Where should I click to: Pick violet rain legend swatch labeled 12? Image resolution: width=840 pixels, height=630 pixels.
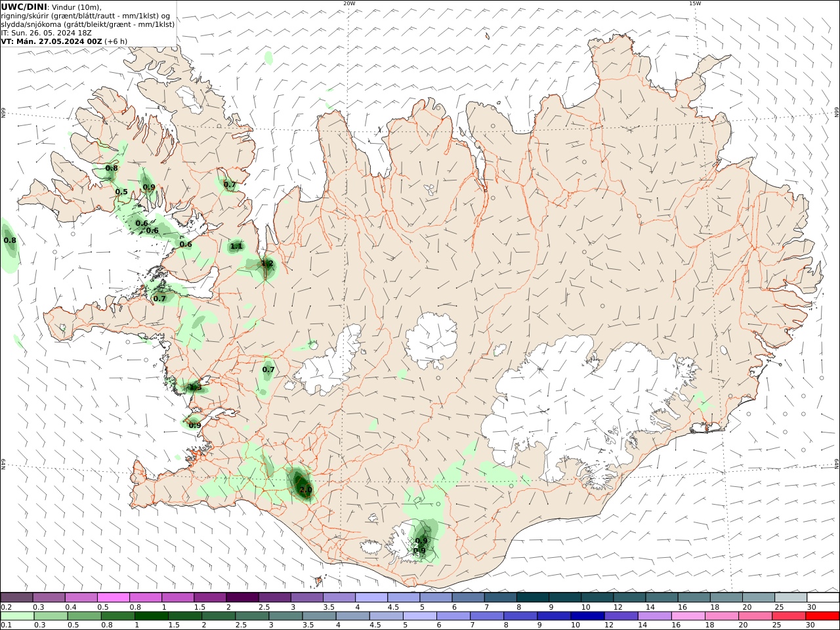[621, 616]
